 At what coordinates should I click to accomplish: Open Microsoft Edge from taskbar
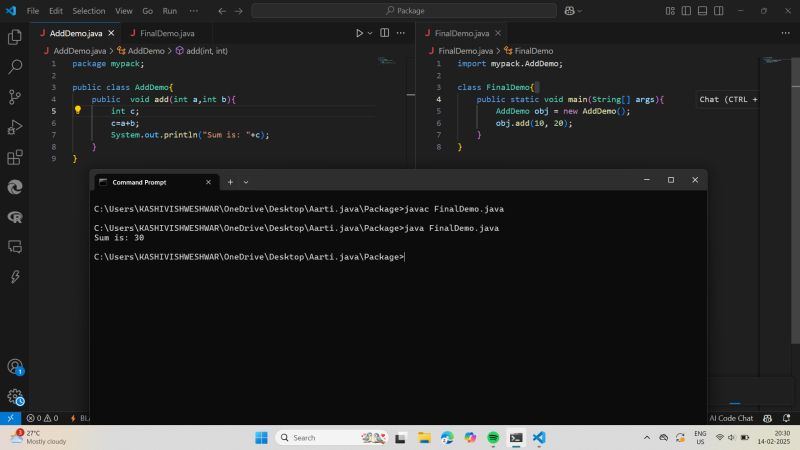pyautogui.click(x=447, y=438)
